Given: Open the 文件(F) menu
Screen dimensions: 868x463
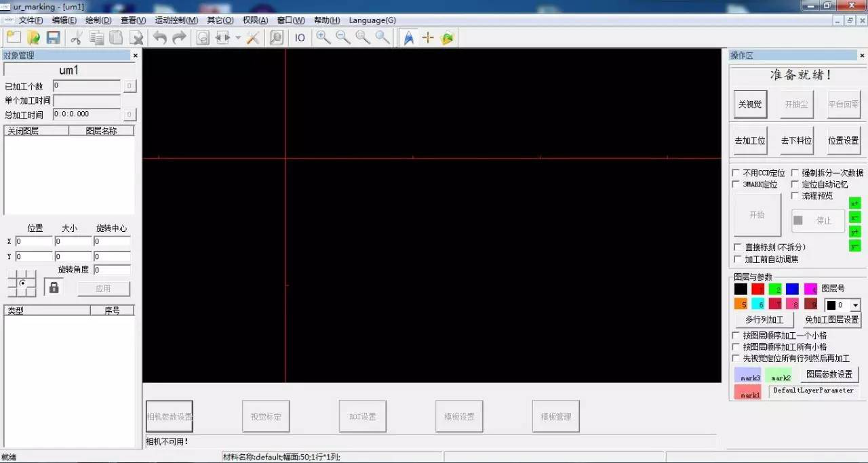Looking at the screenshot, I should pyautogui.click(x=31, y=20).
